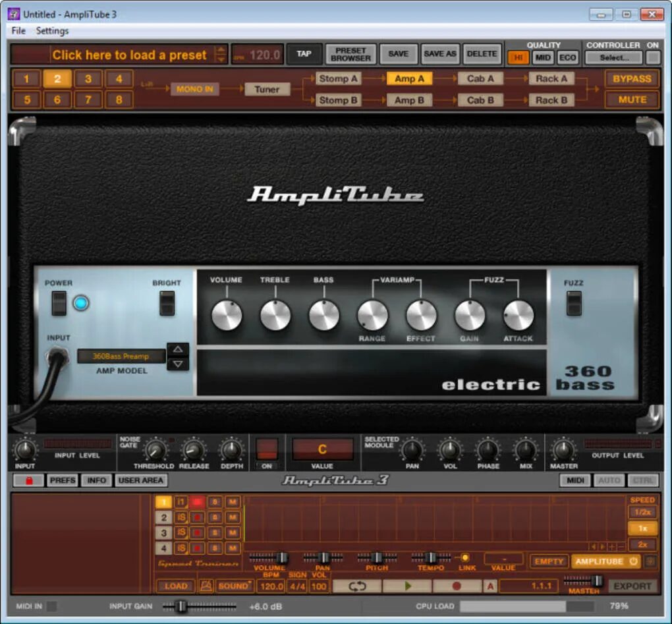Open the controller Select... dropdown
The image size is (672, 624).
(x=614, y=57)
